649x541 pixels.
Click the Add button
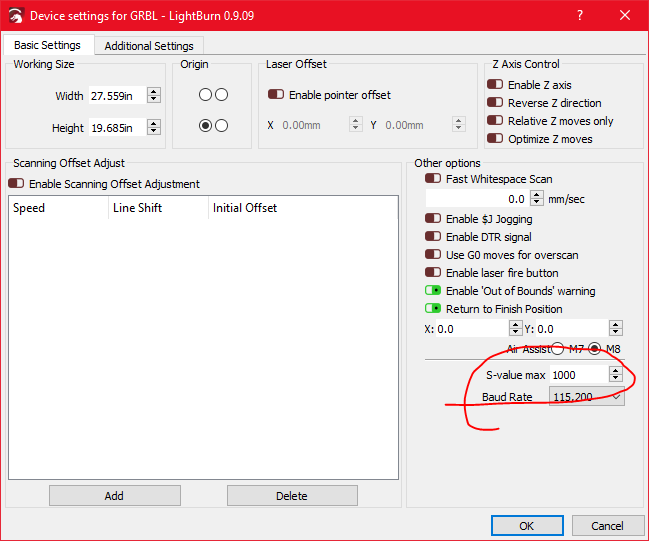point(114,496)
